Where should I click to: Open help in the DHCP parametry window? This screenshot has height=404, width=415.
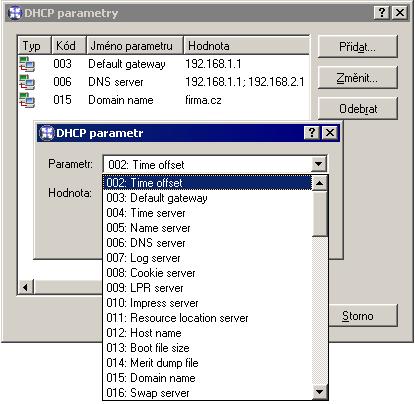[x=382, y=13]
